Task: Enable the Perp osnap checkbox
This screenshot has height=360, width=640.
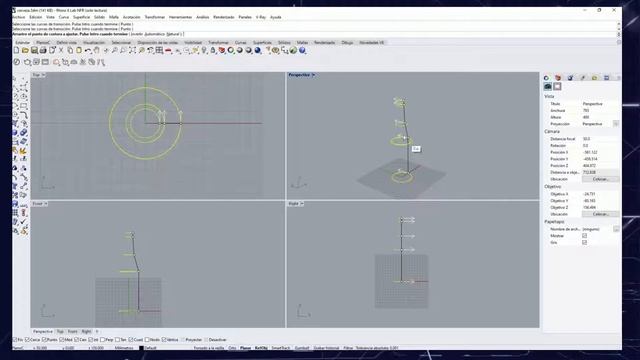Action: [x=103, y=340]
